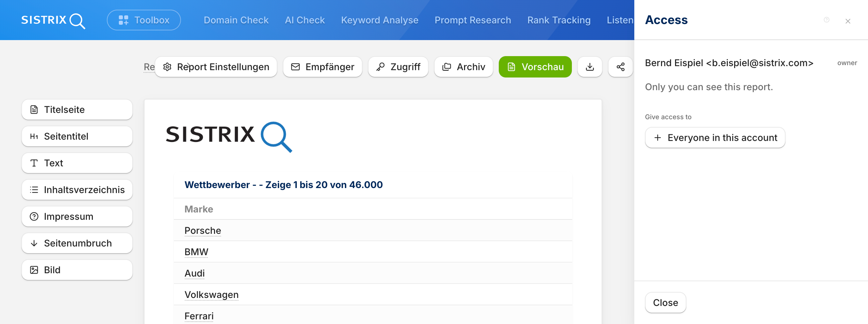This screenshot has height=324, width=868.
Task: Add Text element to report
Action: [77, 163]
